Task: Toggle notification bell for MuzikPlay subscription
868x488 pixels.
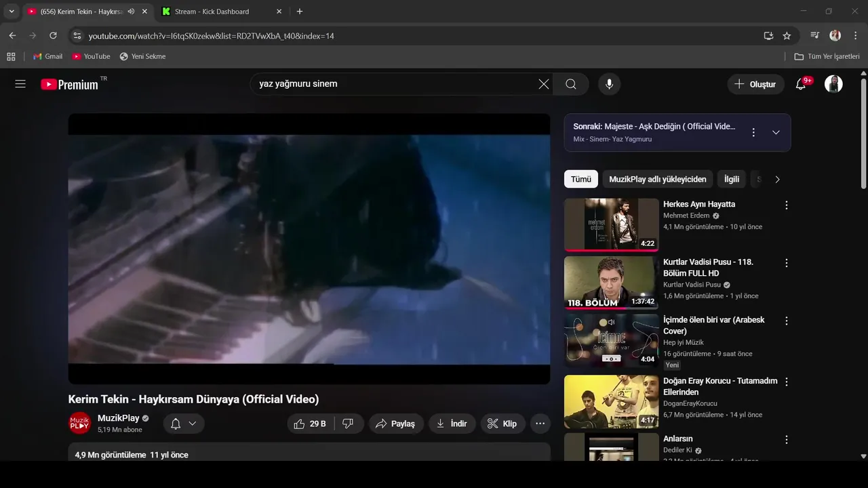Action: pyautogui.click(x=176, y=424)
